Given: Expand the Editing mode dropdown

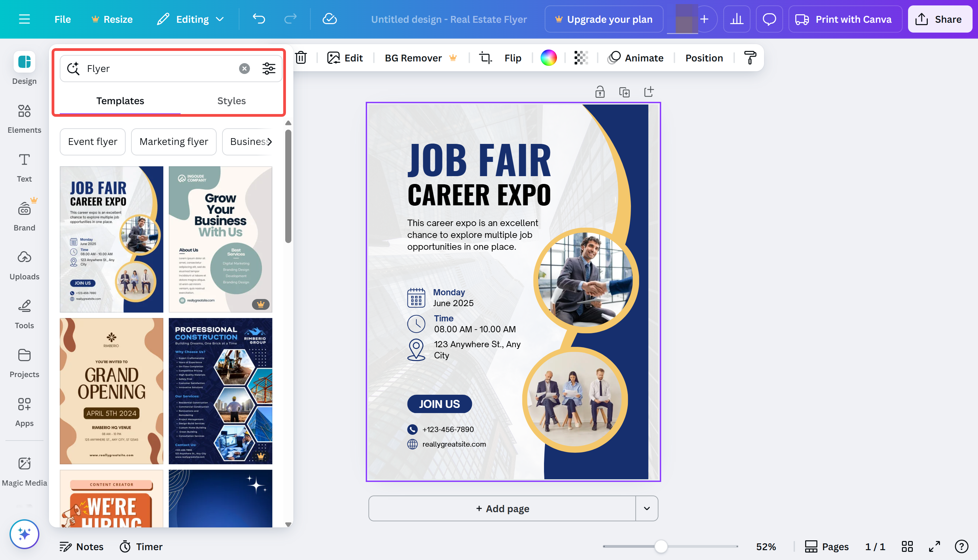Looking at the screenshot, I should (220, 19).
